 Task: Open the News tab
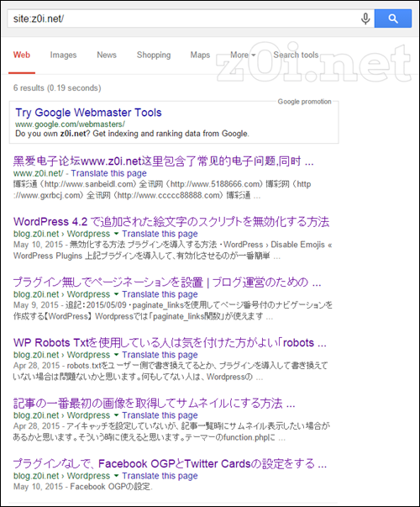[x=107, y=55]
